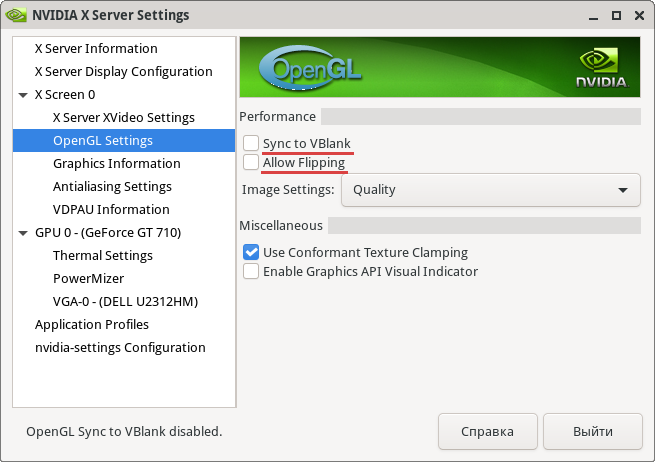The width and height of the screenshot is (655, 462).
Task: Open X Server Display Configuration page
Action: (124, 71)
